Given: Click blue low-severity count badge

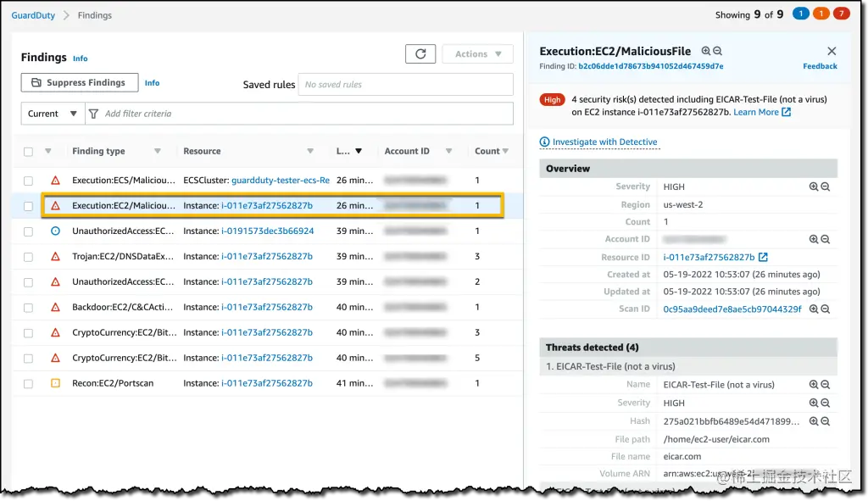Looking at the screenshot, I should click(x=800, y=14).
